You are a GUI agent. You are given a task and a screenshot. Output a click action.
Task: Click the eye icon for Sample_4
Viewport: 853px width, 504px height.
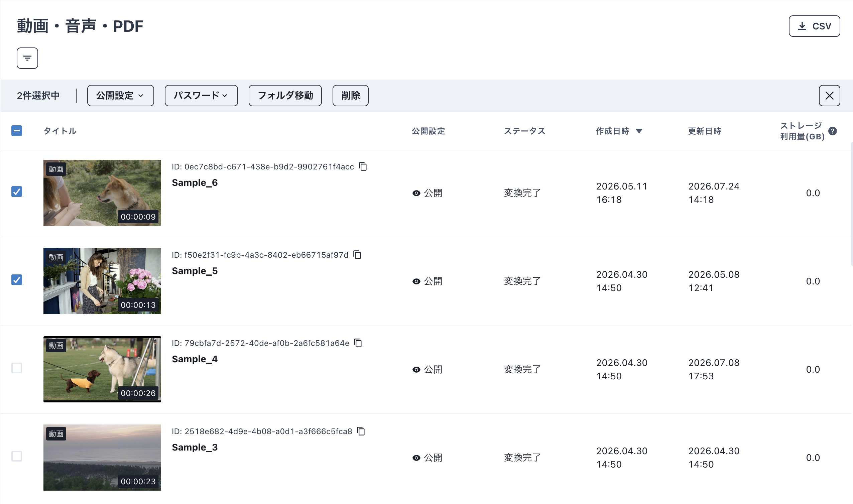[x=416, y=370]
